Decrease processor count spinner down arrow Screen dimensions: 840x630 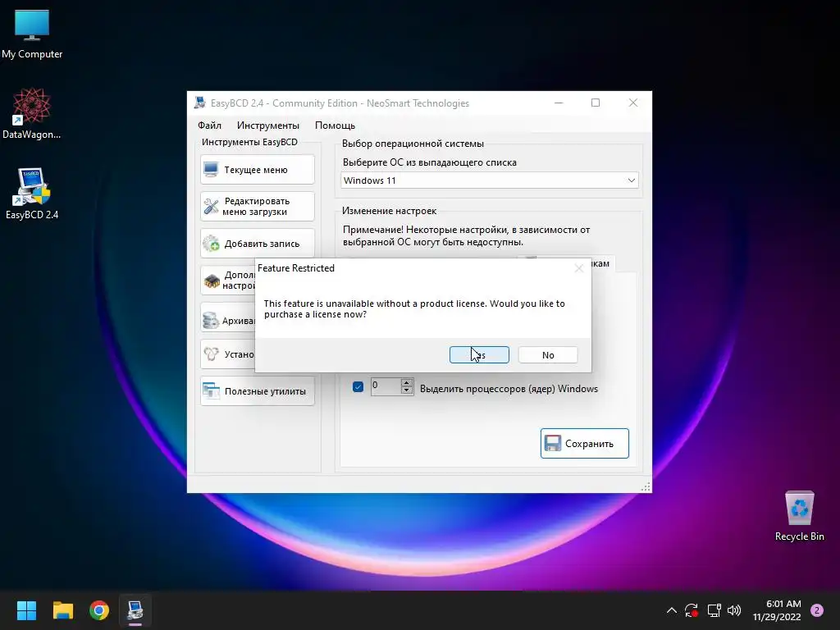[407, 390]
